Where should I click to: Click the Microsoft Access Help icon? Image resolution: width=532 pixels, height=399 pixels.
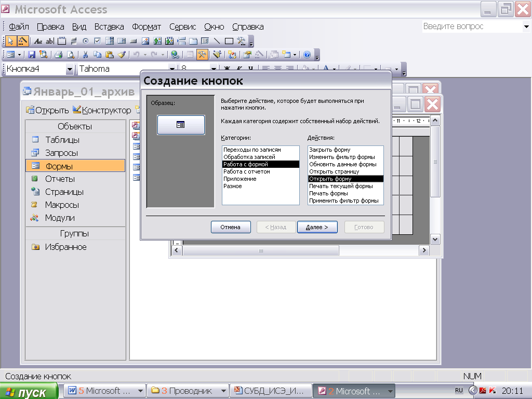[x=307, y=55]
